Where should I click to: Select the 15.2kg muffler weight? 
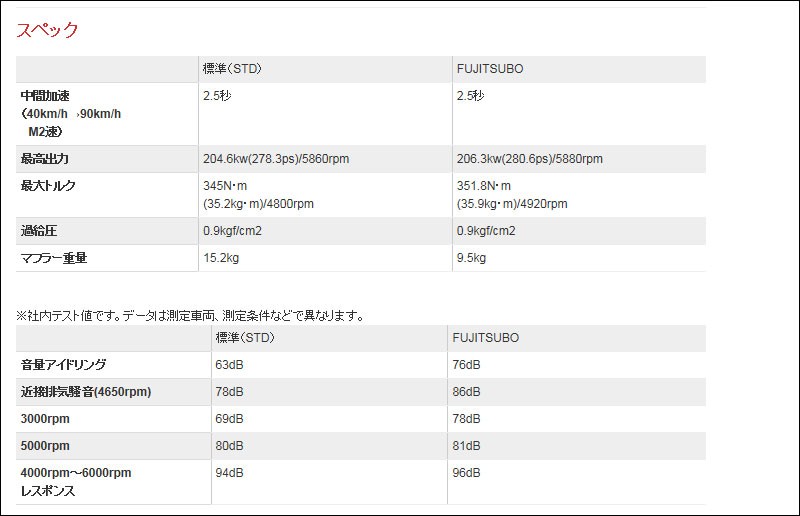pyautogui.click(x=221, y=258)
